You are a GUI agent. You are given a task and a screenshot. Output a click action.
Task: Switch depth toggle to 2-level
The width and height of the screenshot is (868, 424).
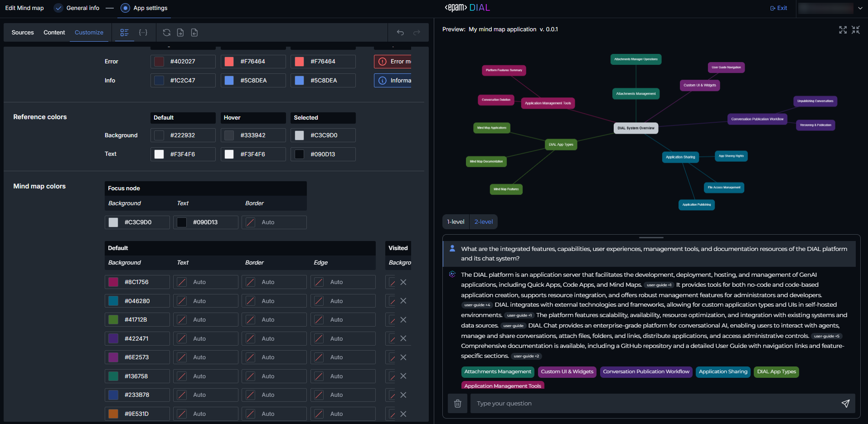pos(484,222)
